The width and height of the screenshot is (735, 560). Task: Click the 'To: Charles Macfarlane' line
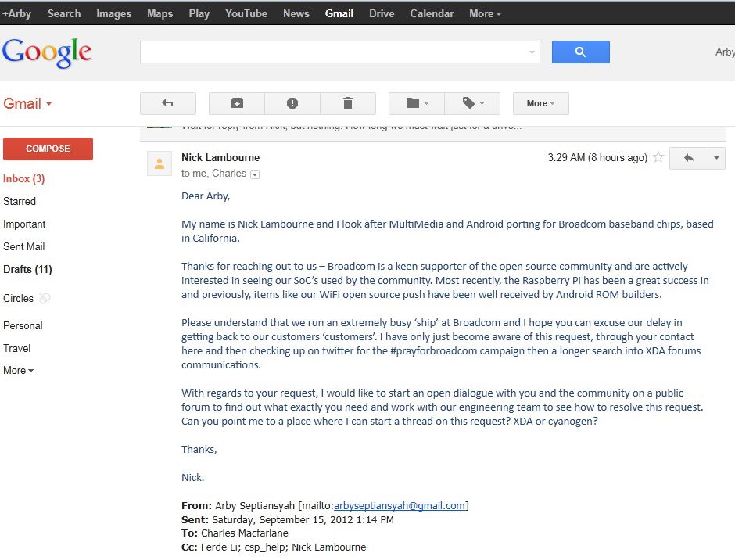[235, 533]
